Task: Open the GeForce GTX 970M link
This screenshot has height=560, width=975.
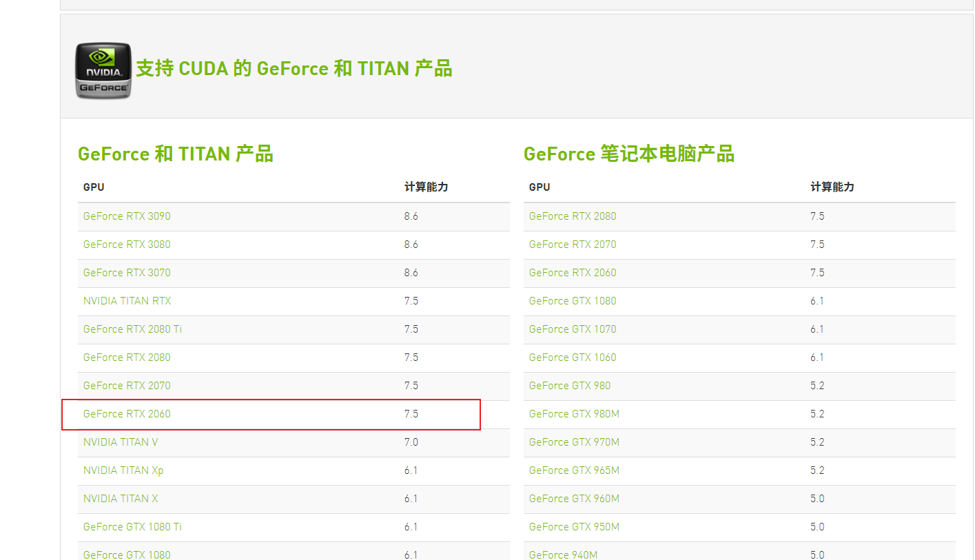Action: coord(574,442)
